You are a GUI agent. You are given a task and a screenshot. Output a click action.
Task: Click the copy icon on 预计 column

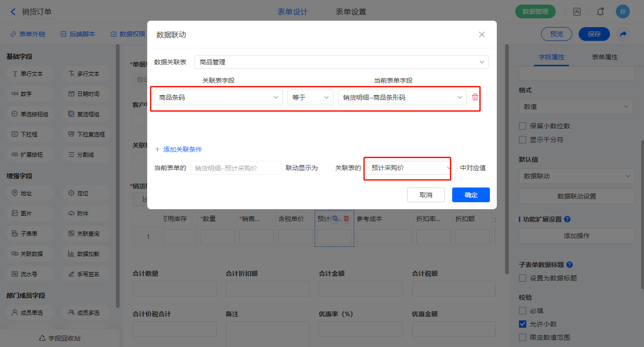(335, 219)
